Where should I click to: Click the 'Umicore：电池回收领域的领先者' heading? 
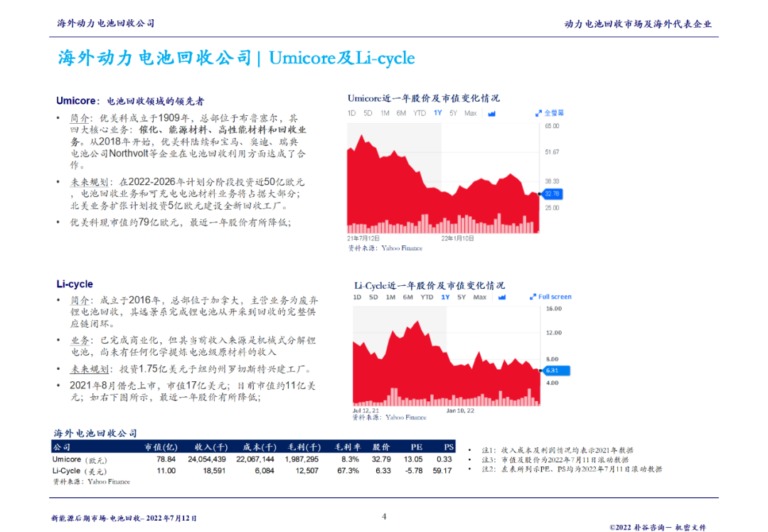coord(130,101)
